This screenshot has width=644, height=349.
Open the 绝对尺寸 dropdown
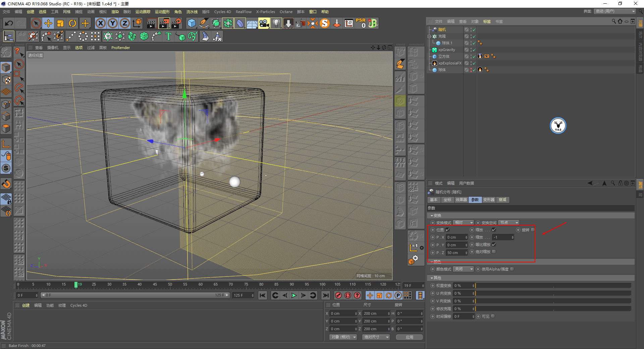pos(376,337)
